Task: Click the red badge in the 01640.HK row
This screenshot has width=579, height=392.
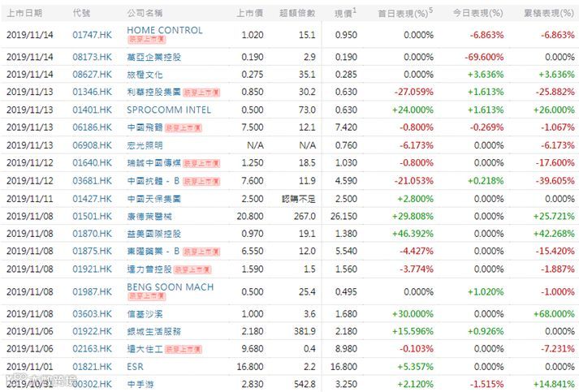Action: click(201, 163)
